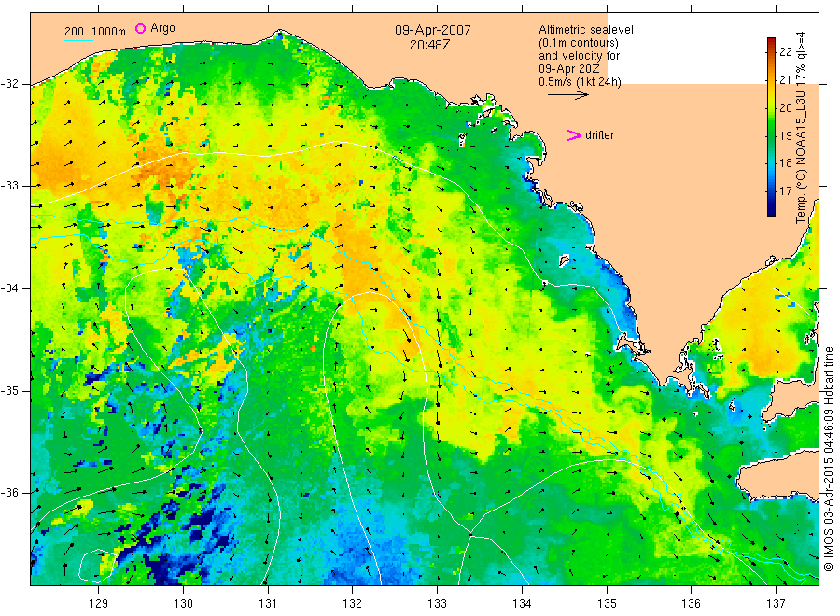Click the 133 longitude axis label
This screenshot has width=840, height=616.
(x=437, y=604)
